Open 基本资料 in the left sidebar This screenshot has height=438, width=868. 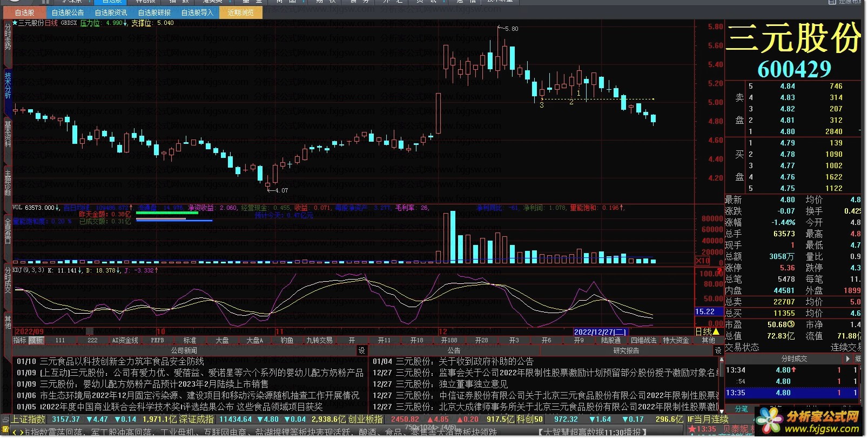(x=8, y=134)
